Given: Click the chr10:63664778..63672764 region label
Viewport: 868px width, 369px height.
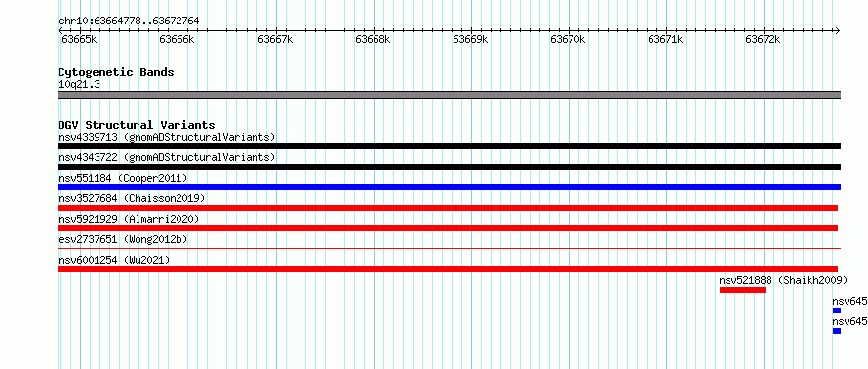Looking at the screenshot, I should tap(129, 21).
